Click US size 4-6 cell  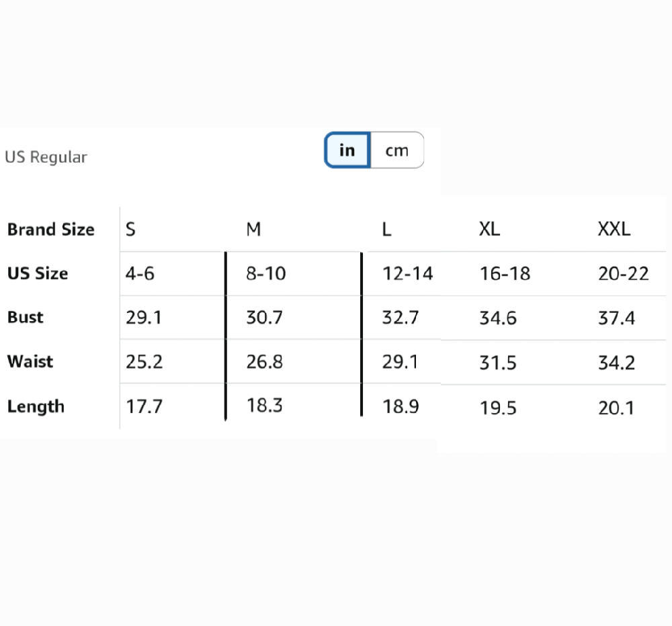[x=140, y=274]
